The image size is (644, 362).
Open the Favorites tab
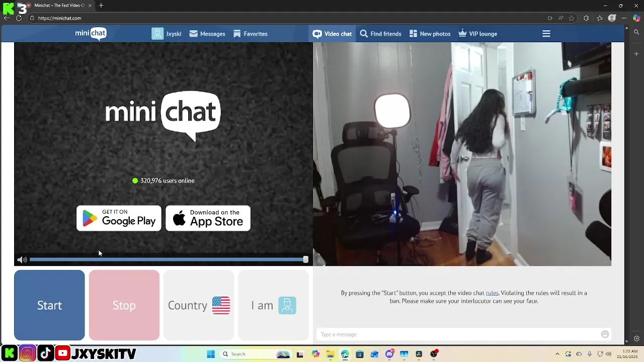click(251, 34)
